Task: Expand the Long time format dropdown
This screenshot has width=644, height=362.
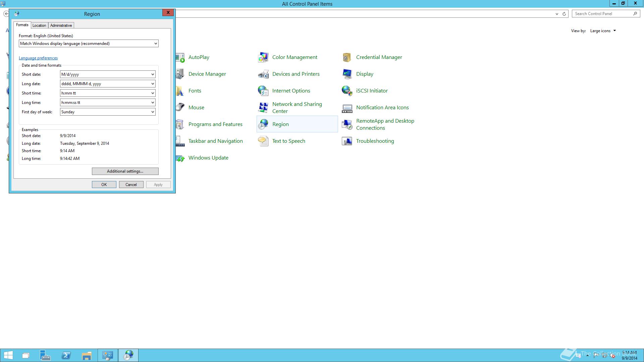Action: pyautogui.click(x=153, y=103)
